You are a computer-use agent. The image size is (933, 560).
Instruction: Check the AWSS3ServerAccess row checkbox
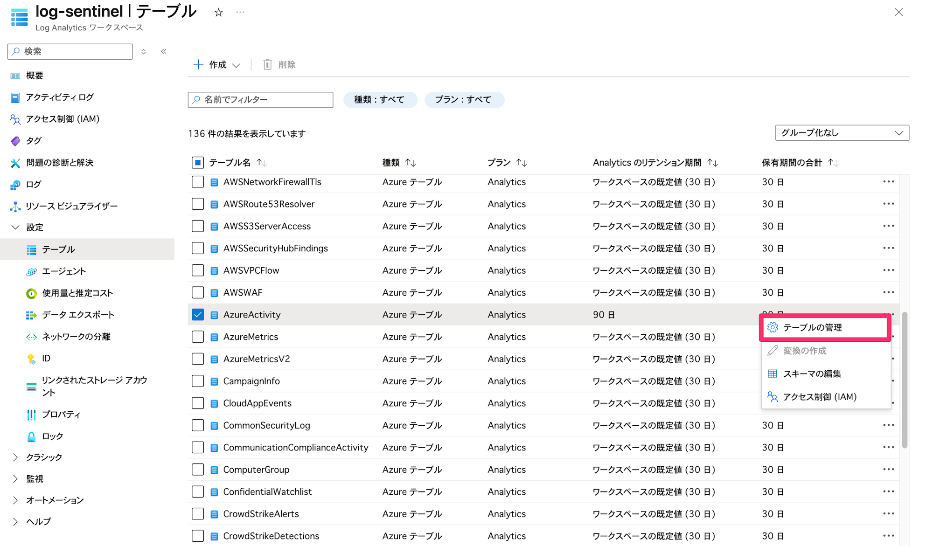(x=198, y=226)
